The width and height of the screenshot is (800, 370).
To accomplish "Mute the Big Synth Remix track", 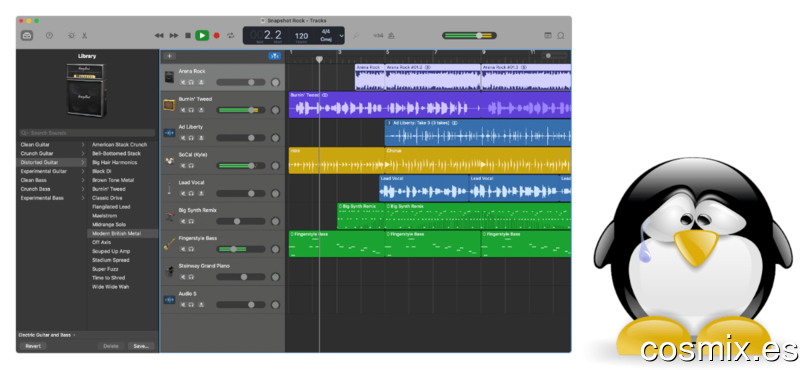I will pos(183,221).
